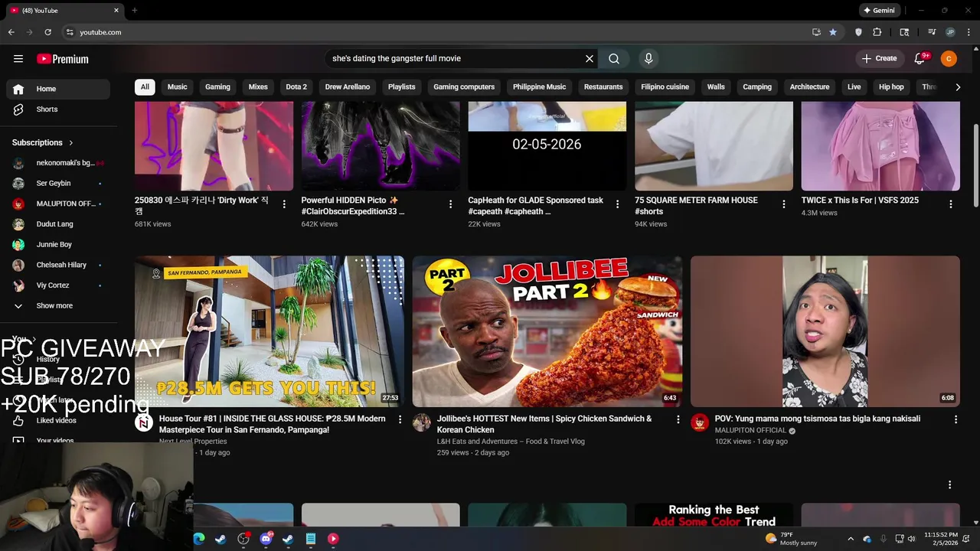Image resolution: width=980 pixels, height=551 pixels.
Task: Open more options for TWICE x This Is For short
Action: [x=951, y=204]
